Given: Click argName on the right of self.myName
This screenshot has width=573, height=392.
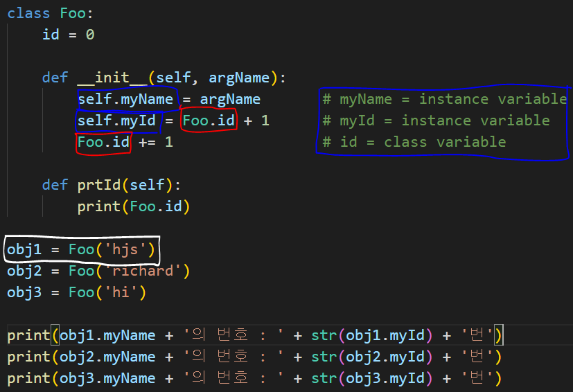Looking at the screenshot, I should (x=230, y=99).
